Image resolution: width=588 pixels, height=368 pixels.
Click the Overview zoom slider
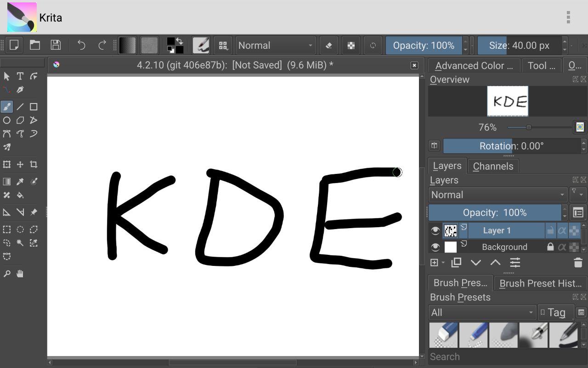539,127
